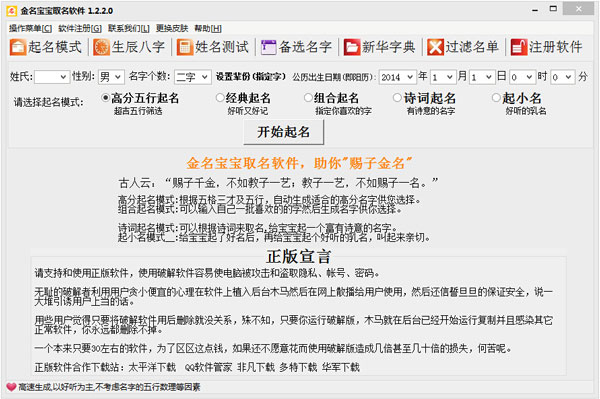Image resolution: width=600 pixels, height=399 pixels.
Task: Open the birth day dropdown
Action: point(482,77)
